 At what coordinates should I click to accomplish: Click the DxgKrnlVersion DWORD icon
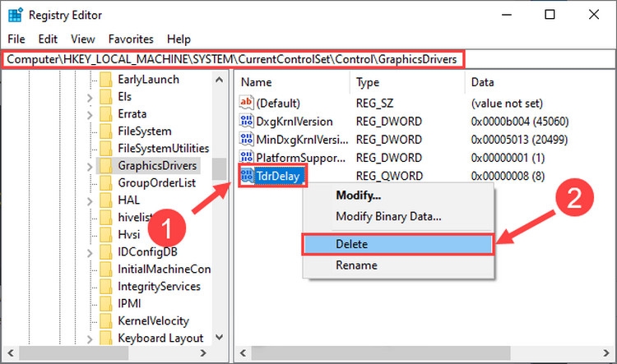point(246,121)
